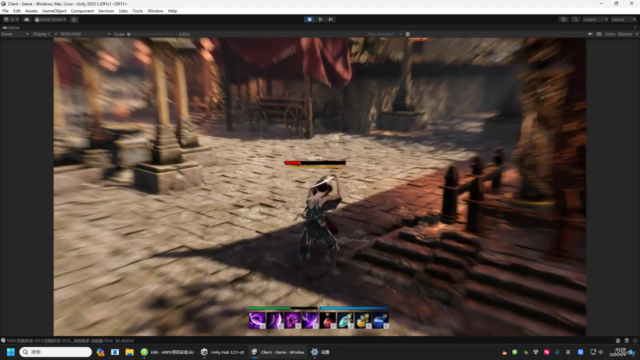Screen dimensions: 640x360
Task: Stop play mode with the Play button
Action: tap(309, 19)
